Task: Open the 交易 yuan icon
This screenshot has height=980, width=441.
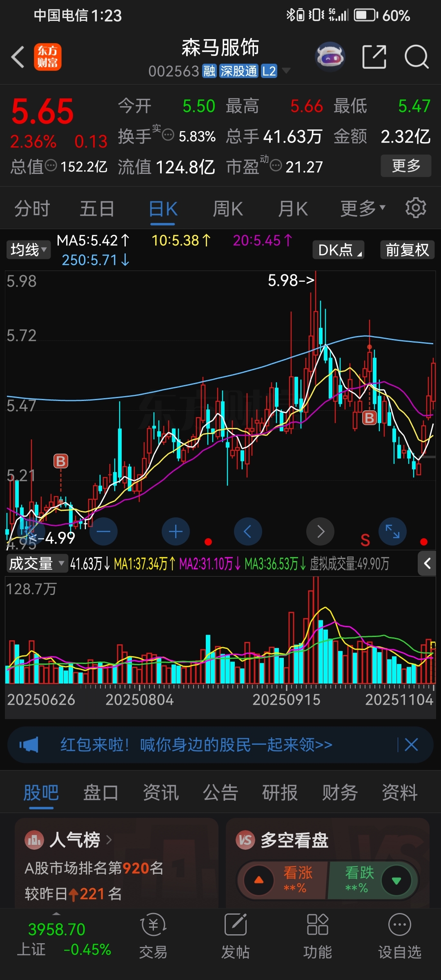Action: coord(153,925)
